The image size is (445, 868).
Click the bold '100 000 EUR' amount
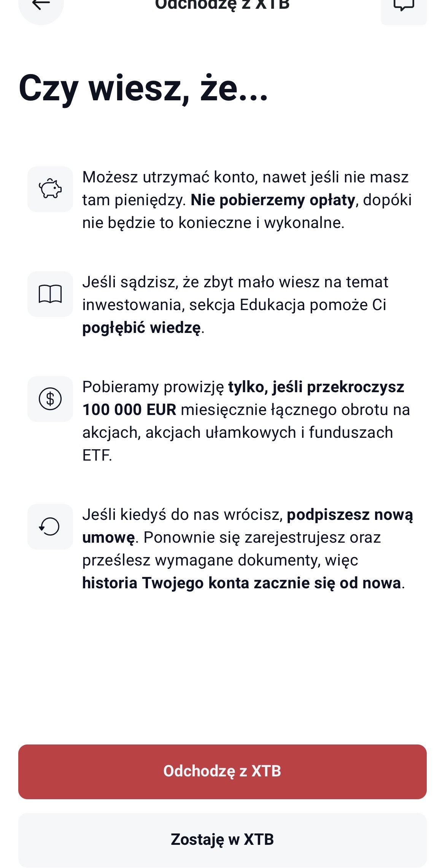point(129,410)
